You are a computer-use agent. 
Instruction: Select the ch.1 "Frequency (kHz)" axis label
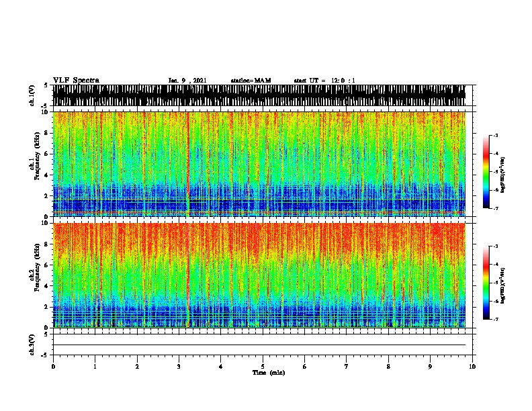37,156
